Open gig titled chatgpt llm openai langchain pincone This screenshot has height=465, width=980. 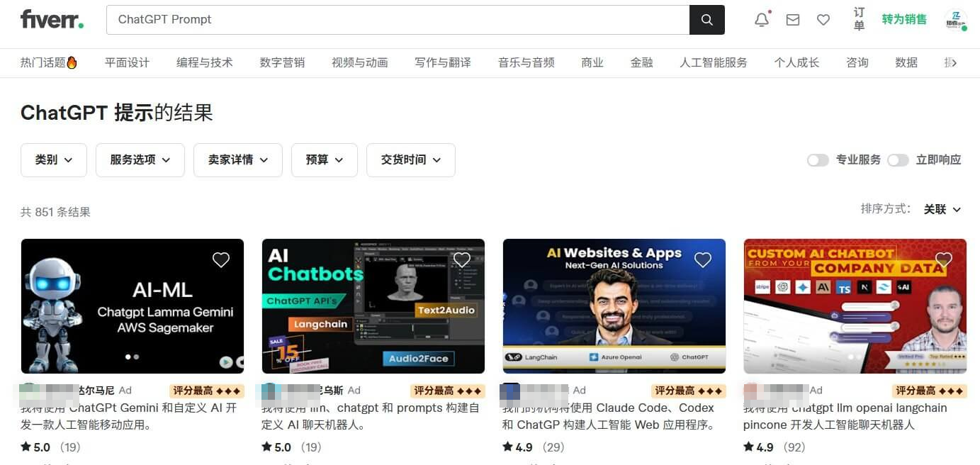[x=845, y=416]
